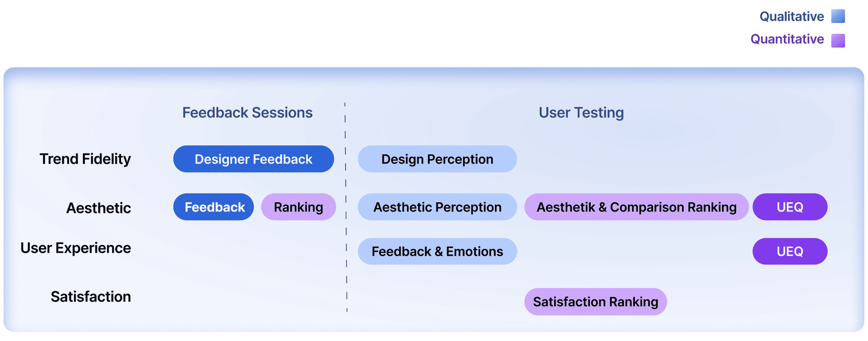Click the purple Quantitative legend swatch
The image size is (868, 341).
[x=838, y=40]
